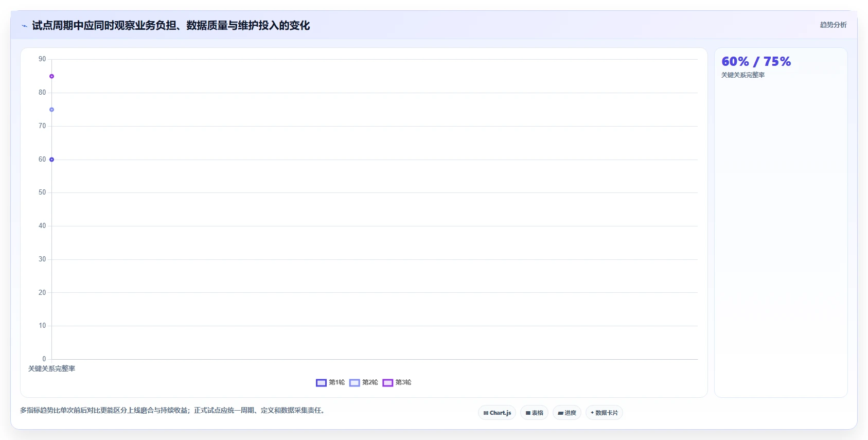
Task: Click the 第1轮 data point at 60
Action: point(51,160)
